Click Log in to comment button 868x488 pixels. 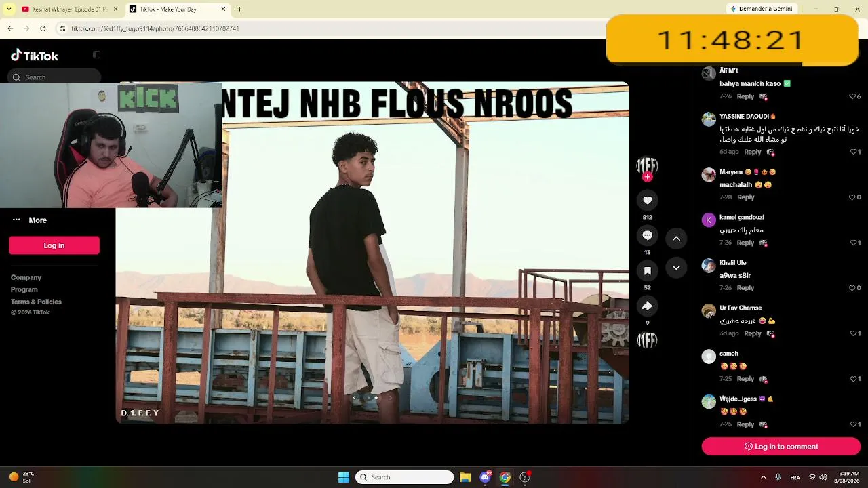[781, 447]
